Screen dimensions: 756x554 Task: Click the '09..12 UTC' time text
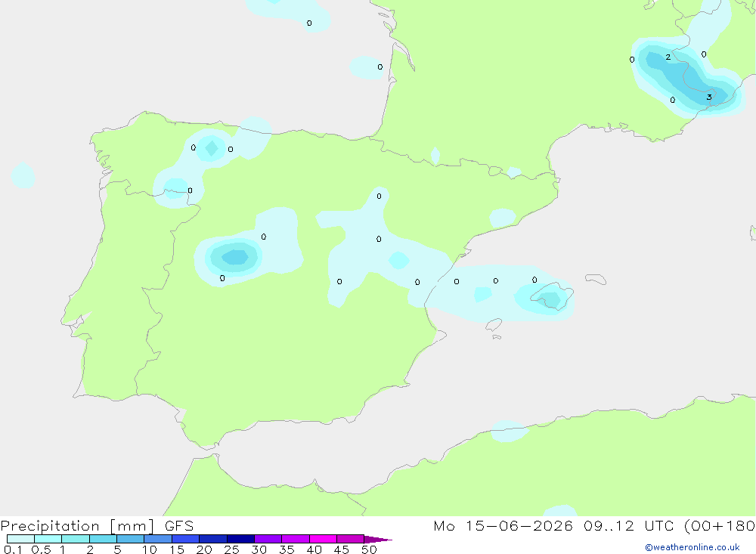(628, 525)
